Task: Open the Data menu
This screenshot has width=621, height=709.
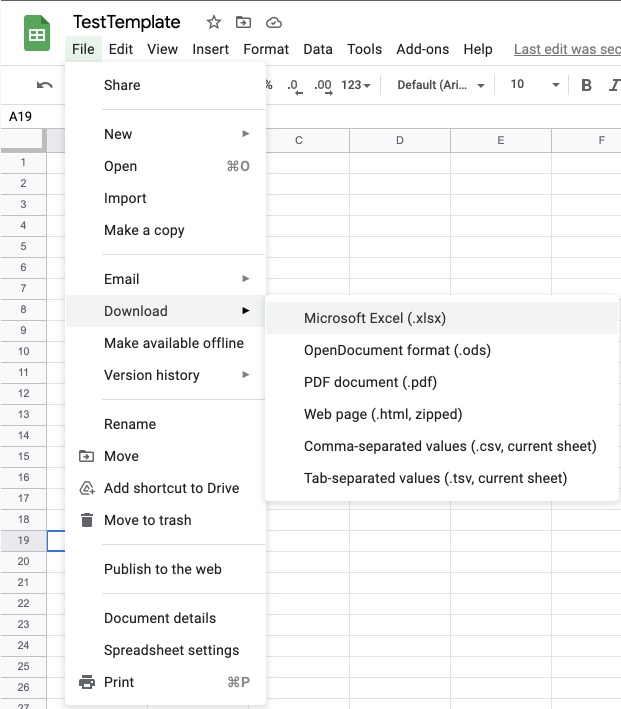Action: 318,49
